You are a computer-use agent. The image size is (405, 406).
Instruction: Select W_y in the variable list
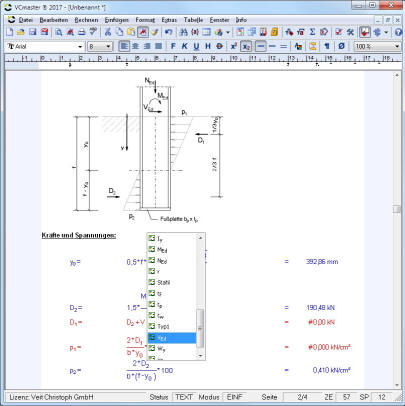(172, 349)
